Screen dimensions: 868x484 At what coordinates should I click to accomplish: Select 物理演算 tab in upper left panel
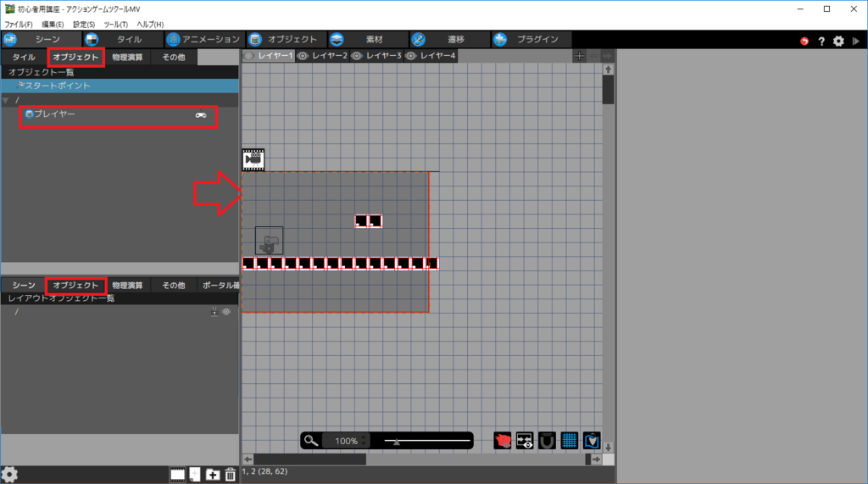[x=127, y=57]
